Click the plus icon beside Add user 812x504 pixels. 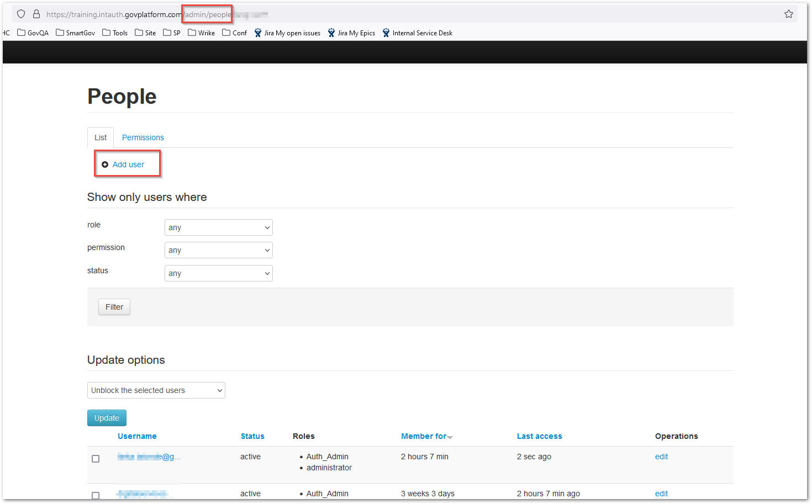[x=105, y=165]
